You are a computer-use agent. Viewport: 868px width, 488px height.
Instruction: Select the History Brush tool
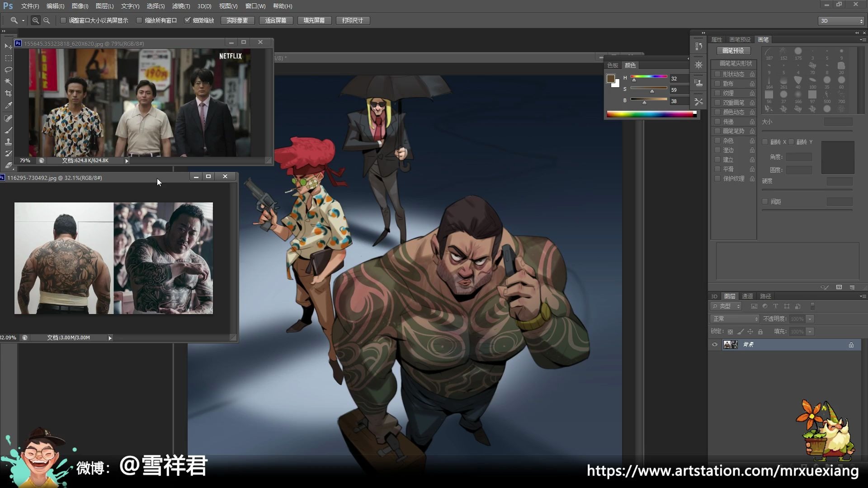coord(8,154)
